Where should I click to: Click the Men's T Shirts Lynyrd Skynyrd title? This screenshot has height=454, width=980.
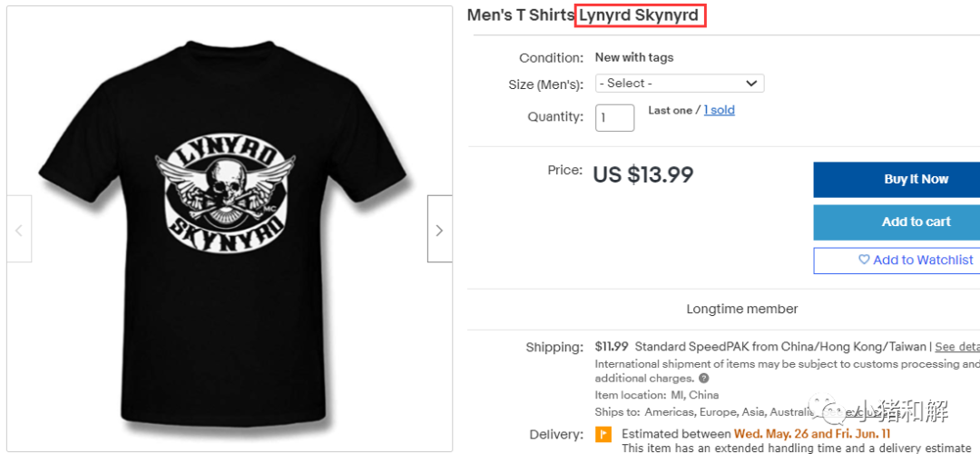coord(583,15)
